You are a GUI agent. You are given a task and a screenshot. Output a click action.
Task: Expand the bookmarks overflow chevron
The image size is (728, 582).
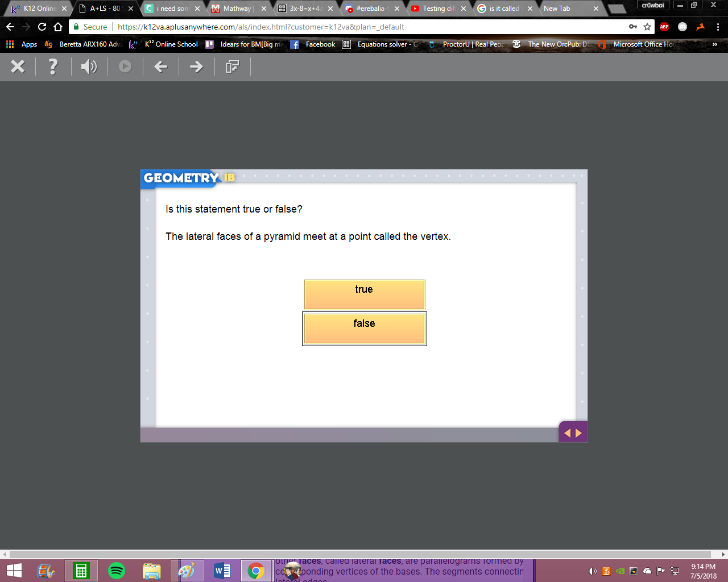click(715, 44)
